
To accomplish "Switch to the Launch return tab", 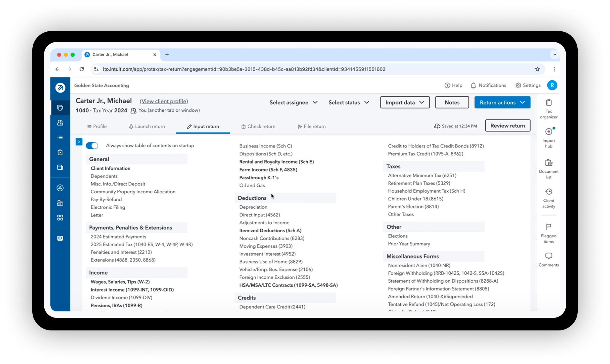I will 147,126.
